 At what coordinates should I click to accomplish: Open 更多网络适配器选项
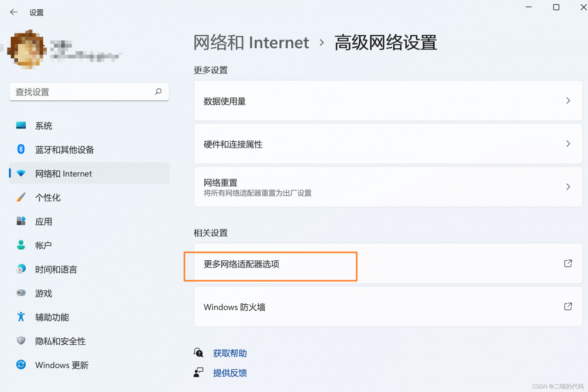[388, 263]
